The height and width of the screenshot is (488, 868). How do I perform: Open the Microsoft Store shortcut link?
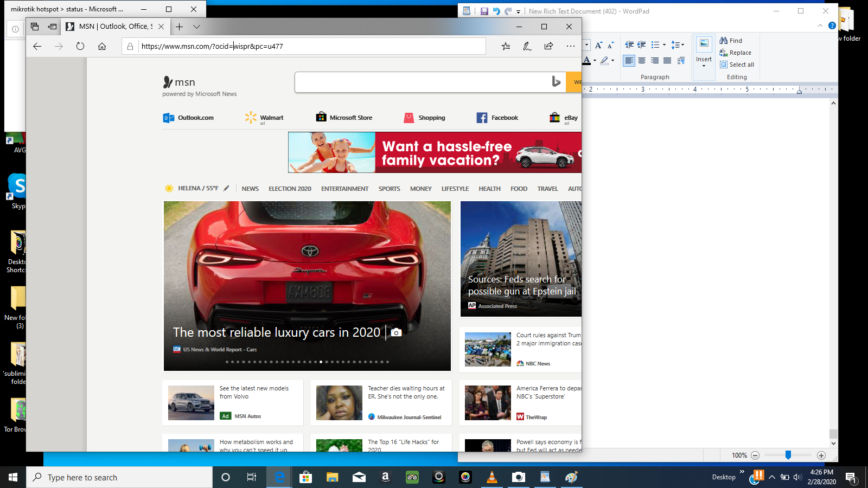[344, 118]
